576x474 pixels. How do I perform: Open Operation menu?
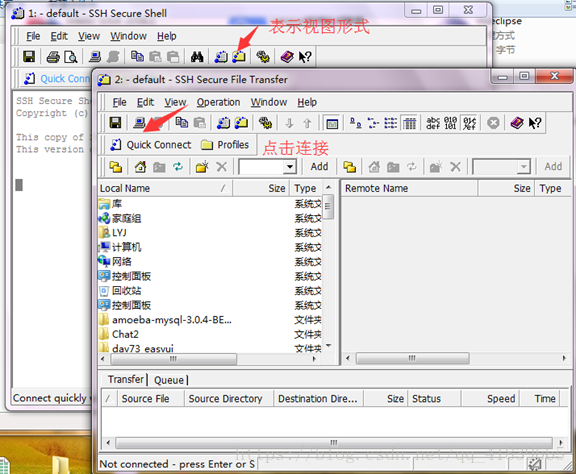click(218, 102)
